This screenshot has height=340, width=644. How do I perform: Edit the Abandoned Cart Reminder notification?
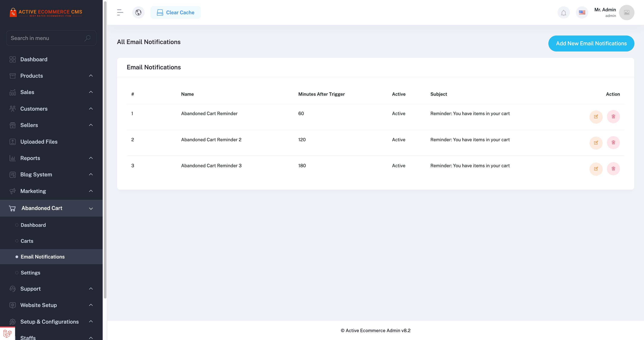click(x=596, y=117)
